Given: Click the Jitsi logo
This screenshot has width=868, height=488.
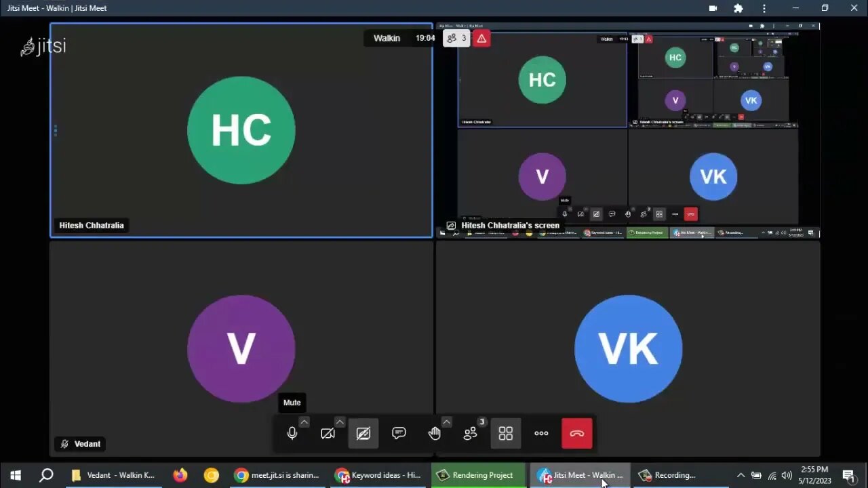Looking at the screenshot, I should point(43,46).
